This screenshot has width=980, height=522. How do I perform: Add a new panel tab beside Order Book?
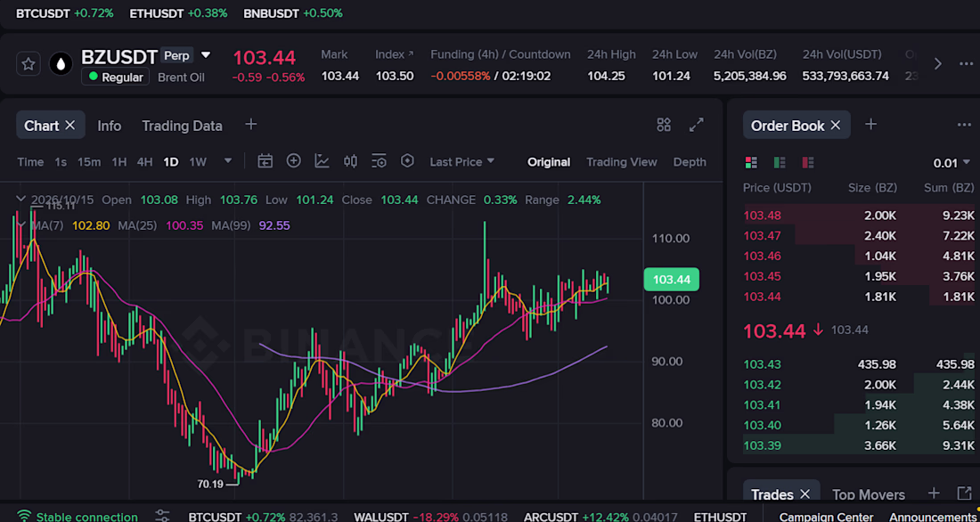[870, 125]
